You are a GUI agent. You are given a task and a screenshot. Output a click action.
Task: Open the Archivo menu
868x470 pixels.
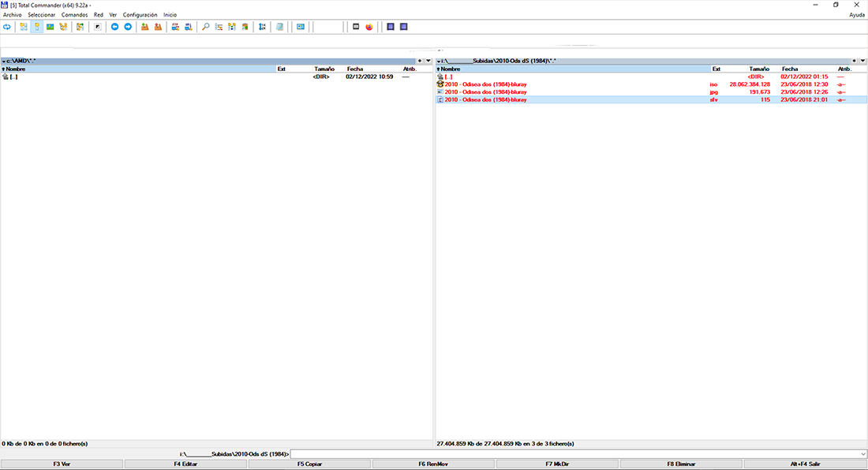tap(12, 15)
